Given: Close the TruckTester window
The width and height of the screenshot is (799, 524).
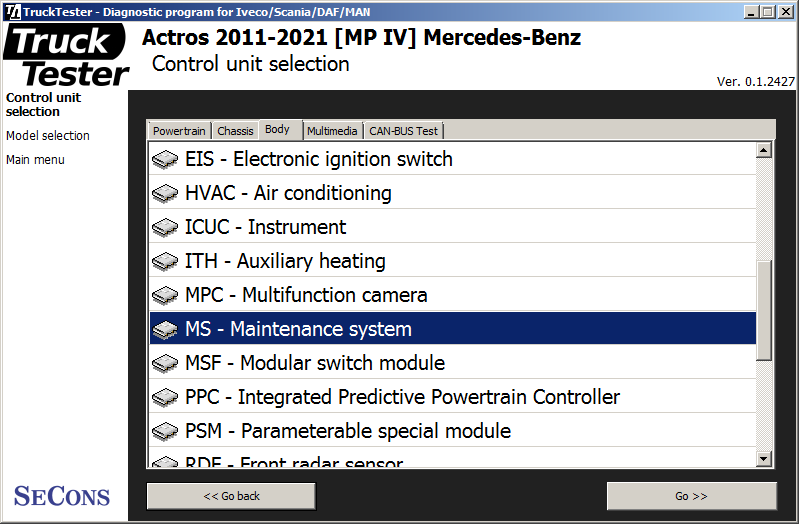Looking at the screenshot, I should pyautogui.click(x=786, y=11).
